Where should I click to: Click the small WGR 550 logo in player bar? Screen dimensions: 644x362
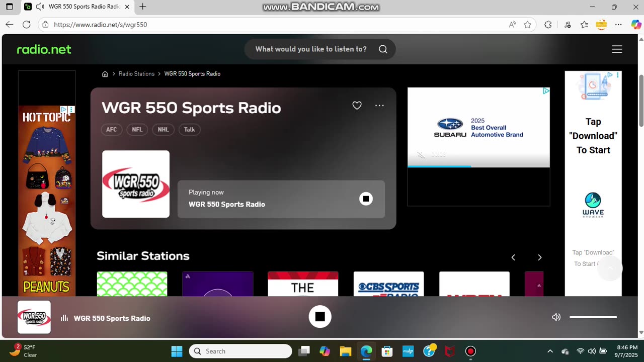pos(34,317)
